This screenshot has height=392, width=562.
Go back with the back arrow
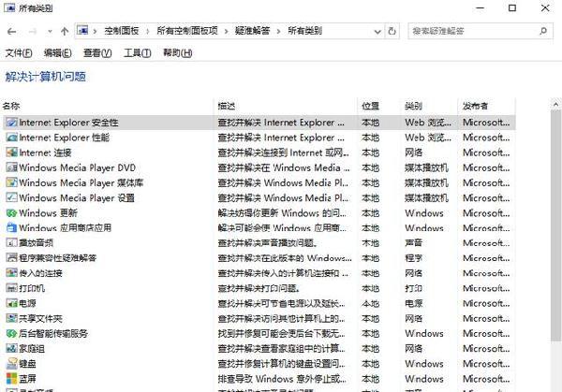[11, 32]
